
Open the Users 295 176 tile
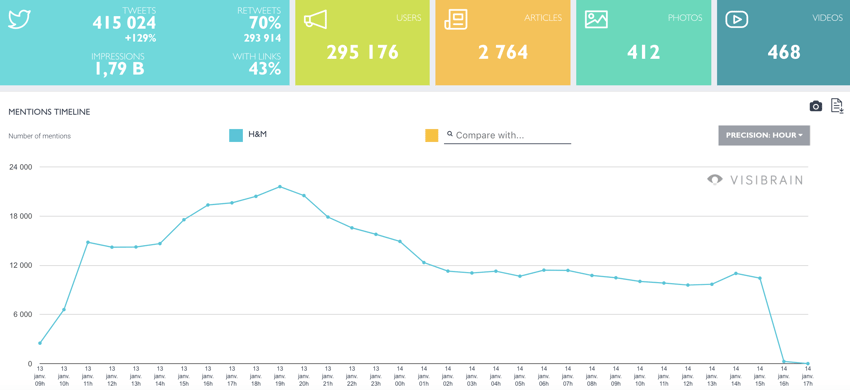pos(362,42)
